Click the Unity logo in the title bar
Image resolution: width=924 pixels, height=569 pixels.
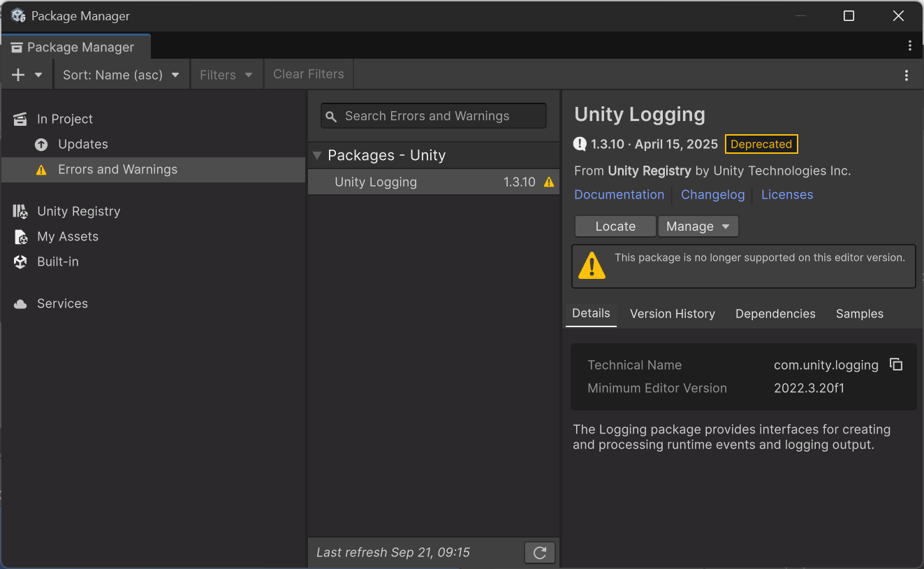tap(18, 15)
